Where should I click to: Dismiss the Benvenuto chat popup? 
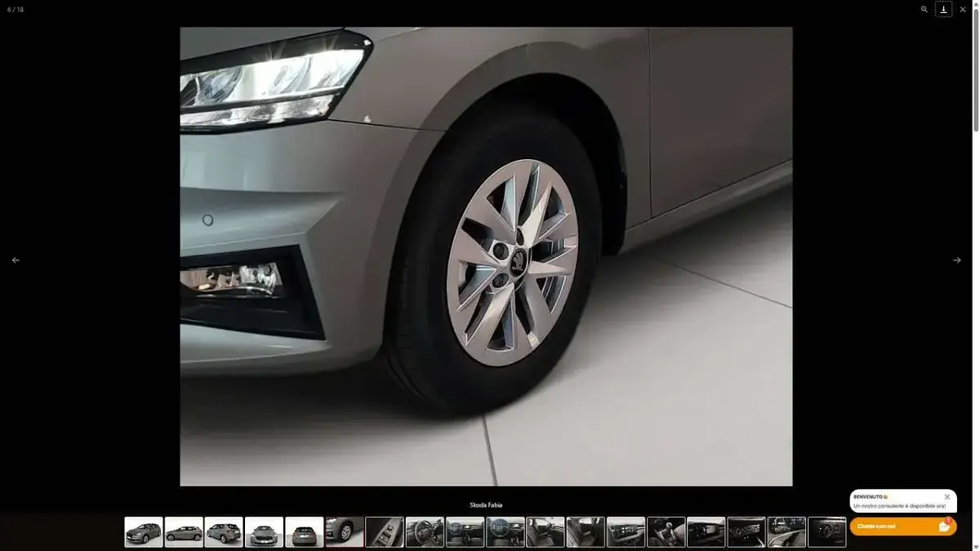pyautogui.click(x=947, y=497)
